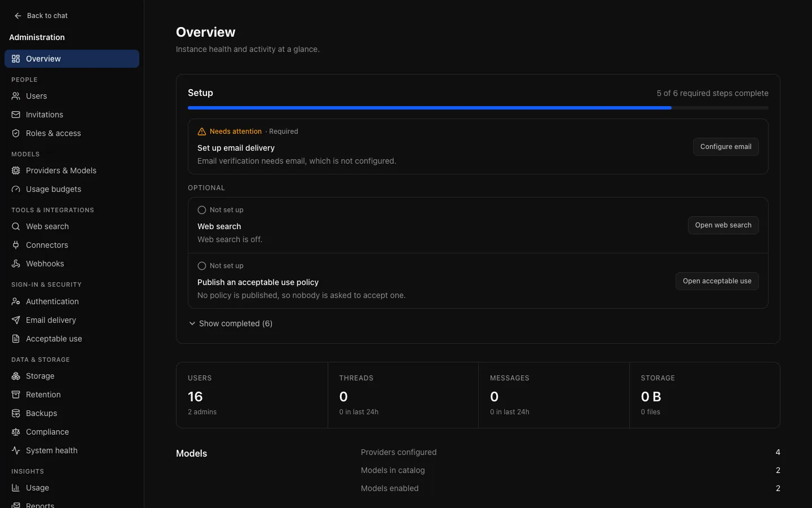Click the Configure email button
The image size is (812, 508).
click(x=726, y=147)
